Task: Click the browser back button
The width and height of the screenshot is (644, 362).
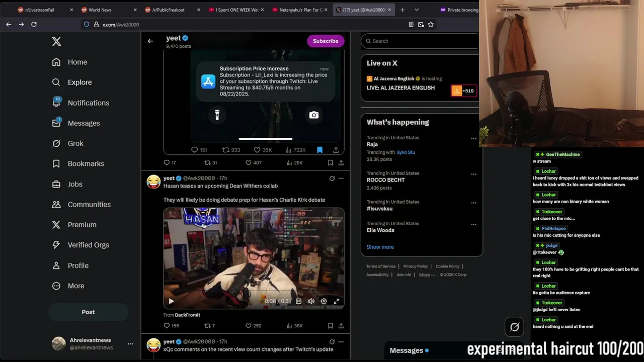Action: [x=9, y=24]
